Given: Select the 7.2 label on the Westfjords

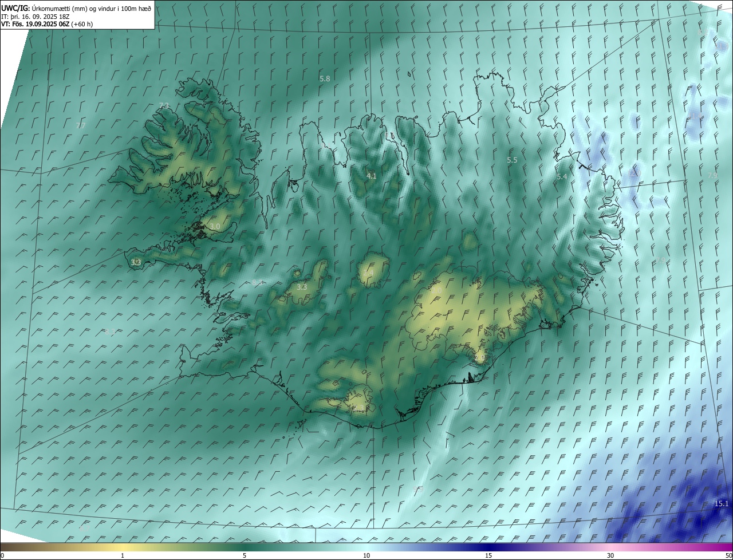Looking at the screenshot, I should point(164,105).
